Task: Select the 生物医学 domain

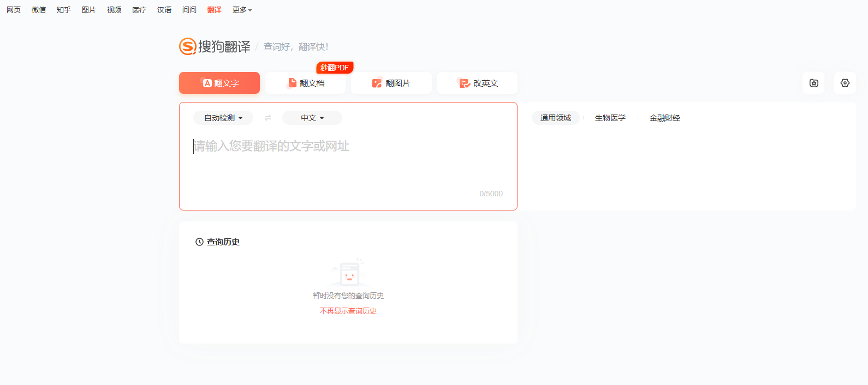Action: (x=610, y=118)
